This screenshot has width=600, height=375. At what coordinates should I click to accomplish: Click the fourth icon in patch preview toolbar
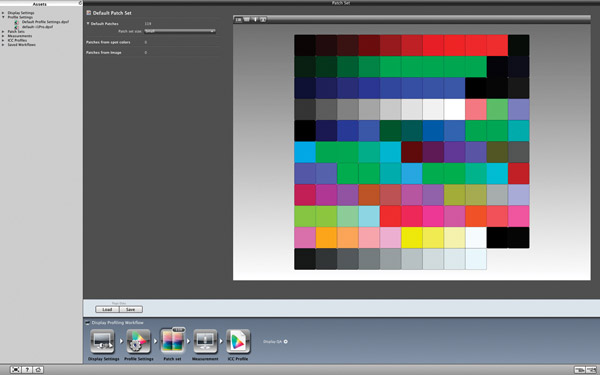point(263,20)
